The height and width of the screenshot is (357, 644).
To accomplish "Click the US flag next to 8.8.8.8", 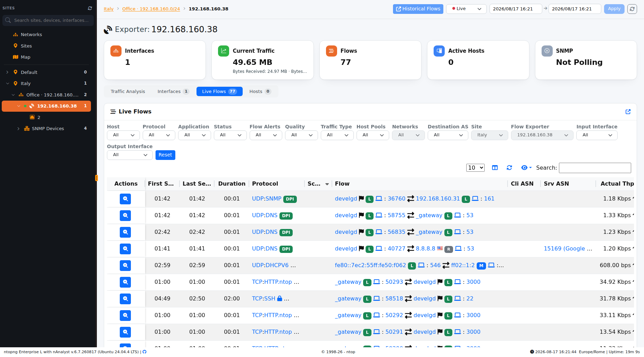I will pos(440,248).
